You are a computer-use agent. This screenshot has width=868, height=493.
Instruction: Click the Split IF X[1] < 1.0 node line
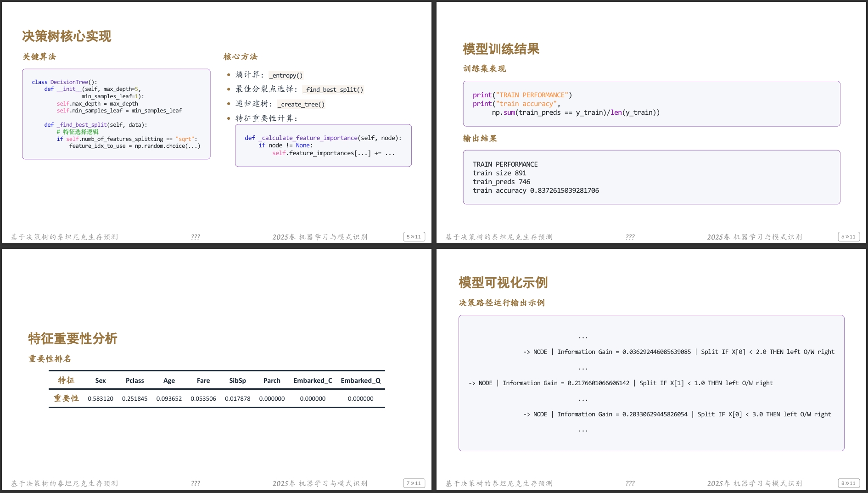(620, 383)
